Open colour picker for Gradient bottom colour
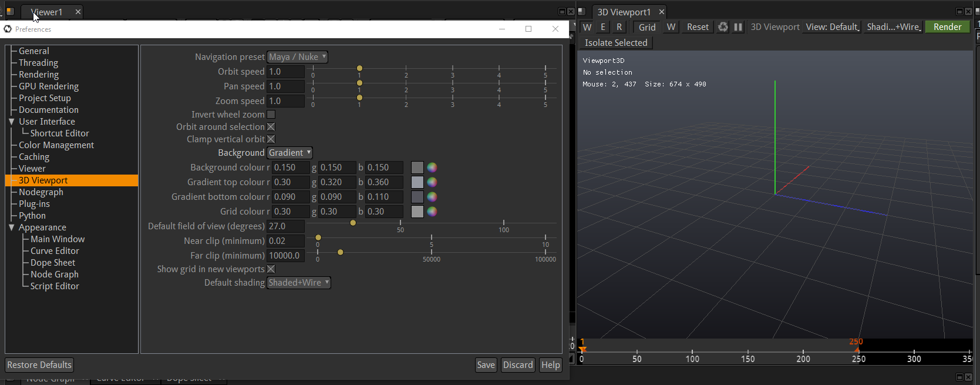This screenshot has height=385, width=980. [432, 197]
